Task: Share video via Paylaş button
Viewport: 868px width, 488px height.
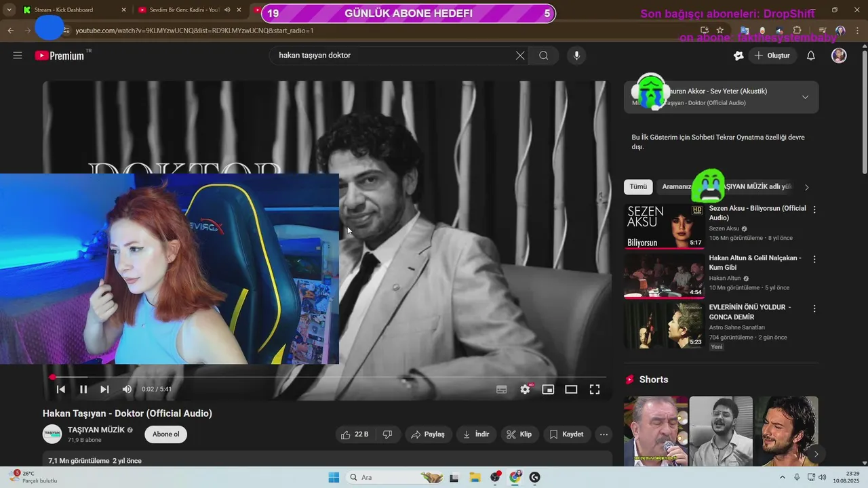Action: pos(429,434)
